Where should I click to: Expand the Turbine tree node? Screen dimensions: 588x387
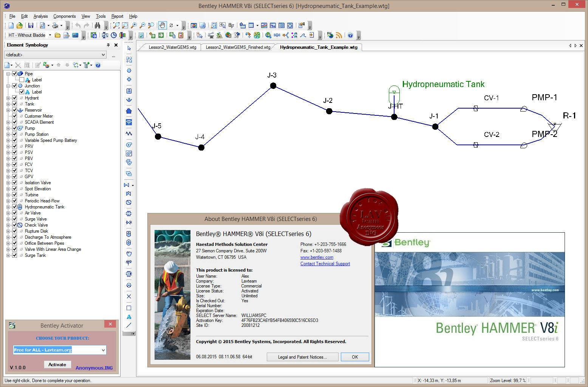8,195
